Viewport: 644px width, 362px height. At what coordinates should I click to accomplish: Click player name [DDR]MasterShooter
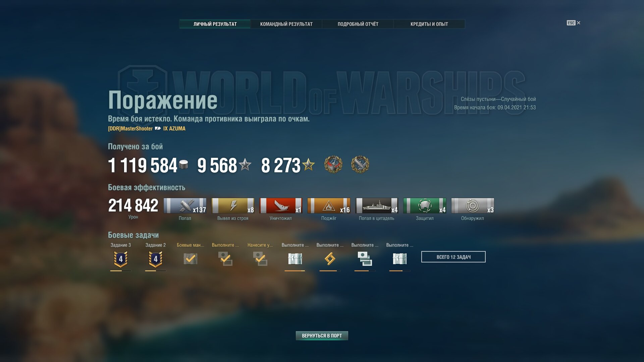(x=130, y=129)
